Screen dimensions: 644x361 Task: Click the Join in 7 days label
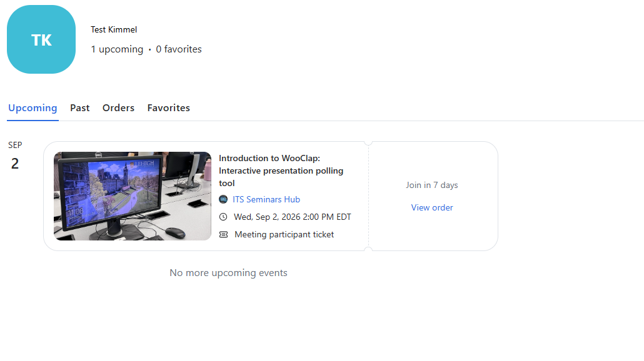coord(431,185)
